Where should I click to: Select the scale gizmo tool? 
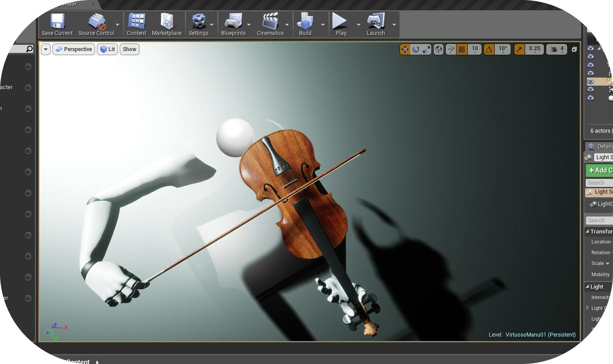click(x=426, y=49)
